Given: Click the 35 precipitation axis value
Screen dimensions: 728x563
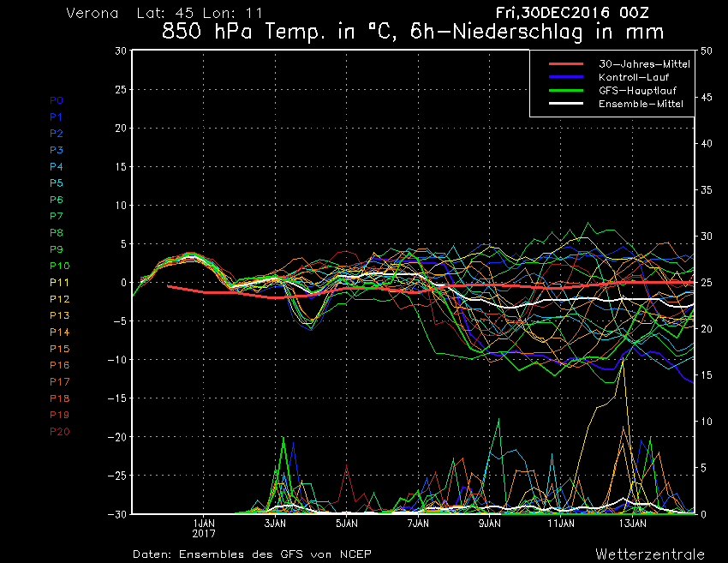Looking at the screenshot, I should point(707,190).
